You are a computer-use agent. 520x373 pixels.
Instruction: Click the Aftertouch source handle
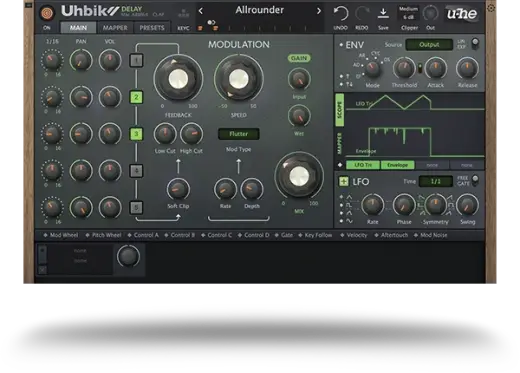(x=376, y=235)
